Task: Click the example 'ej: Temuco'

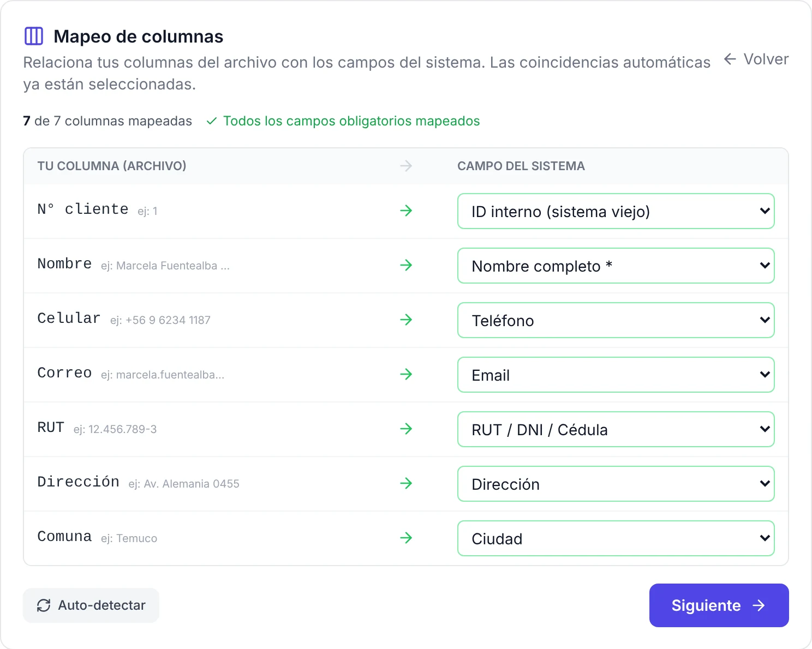Action: [129, 538]
